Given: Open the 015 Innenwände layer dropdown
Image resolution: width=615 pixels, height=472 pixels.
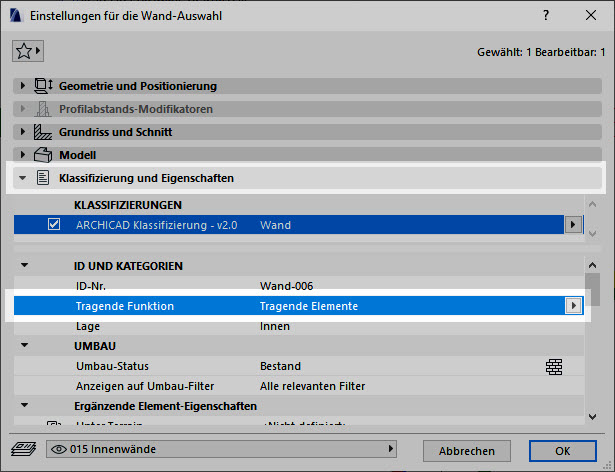Looking at the screenshot, I should click(225, 450).
